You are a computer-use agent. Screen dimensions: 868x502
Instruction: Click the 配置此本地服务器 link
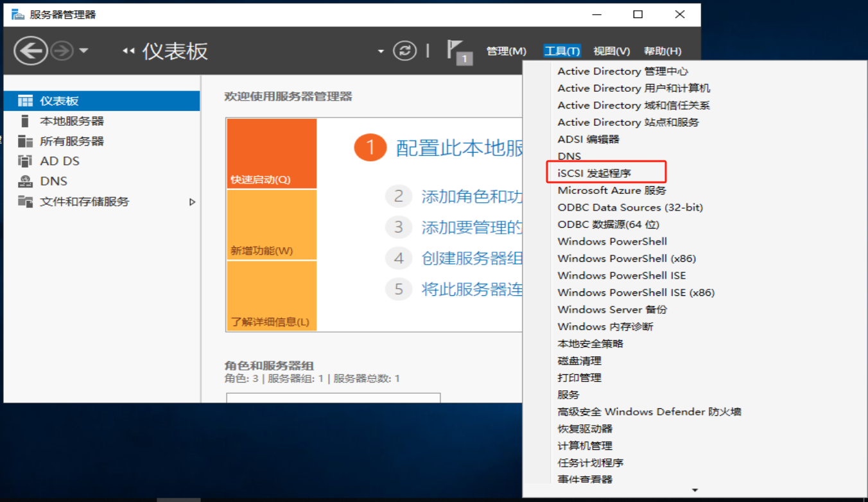pos(460,148)
